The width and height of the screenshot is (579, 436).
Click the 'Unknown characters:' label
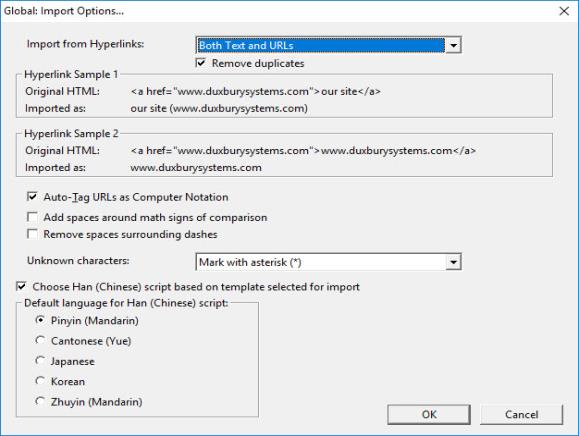tap(78, 261)
